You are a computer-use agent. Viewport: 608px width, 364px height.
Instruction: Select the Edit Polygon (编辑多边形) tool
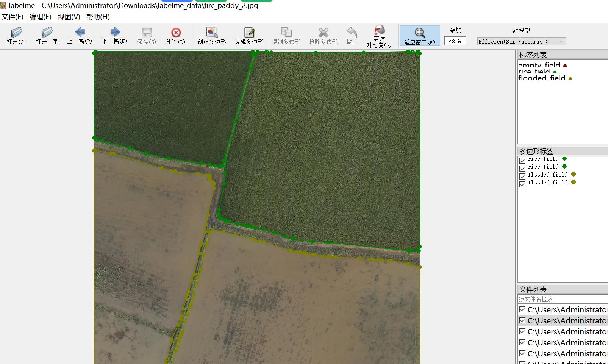[249, 36]
